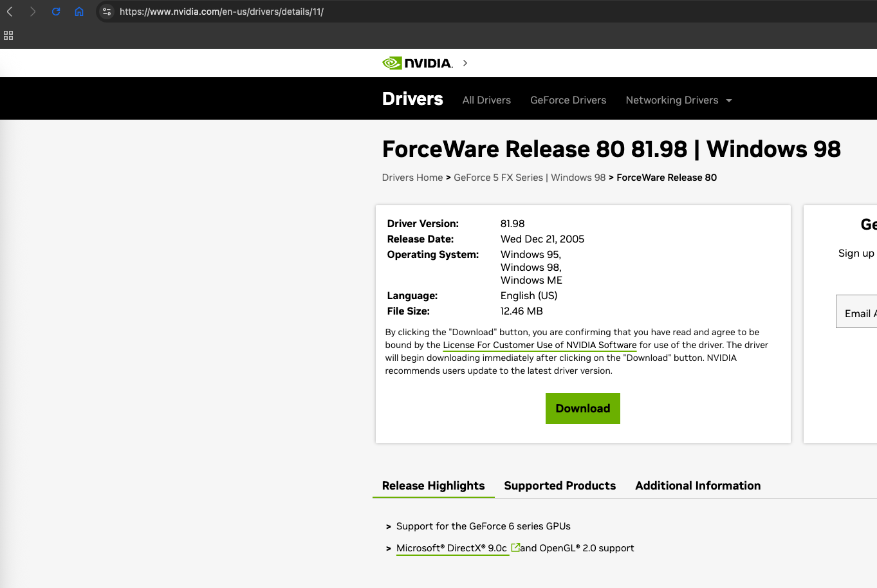Click the Operating System label
Screen dimensions: 877x588
tap(433, 255)
